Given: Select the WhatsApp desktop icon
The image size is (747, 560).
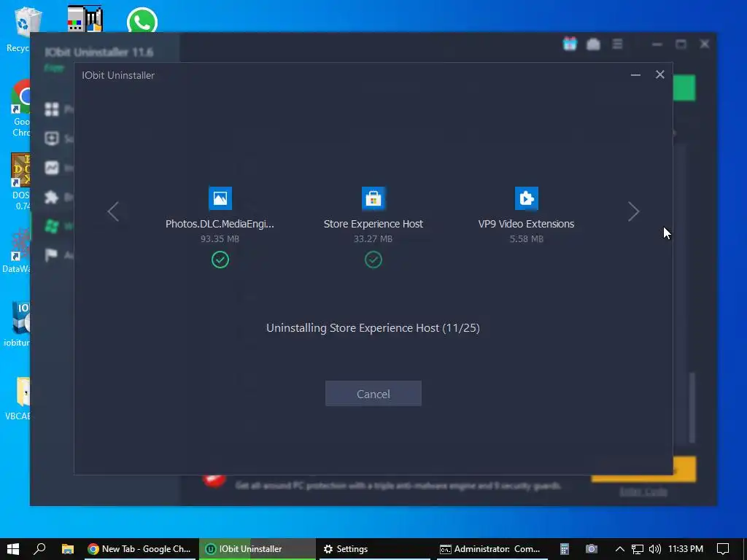Looking at the screenshot, I should (x=142, y=20).
